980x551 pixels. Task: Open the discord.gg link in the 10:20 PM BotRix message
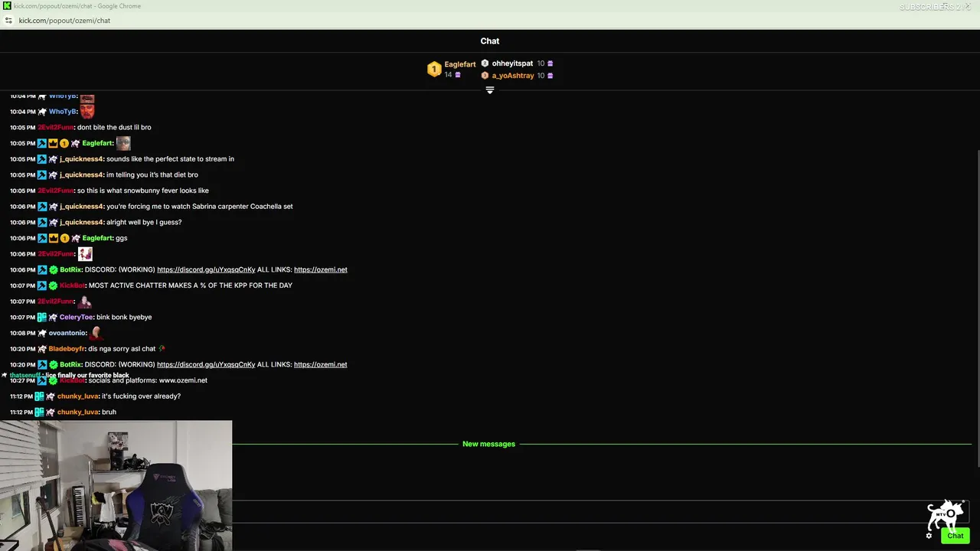point(206,364)
